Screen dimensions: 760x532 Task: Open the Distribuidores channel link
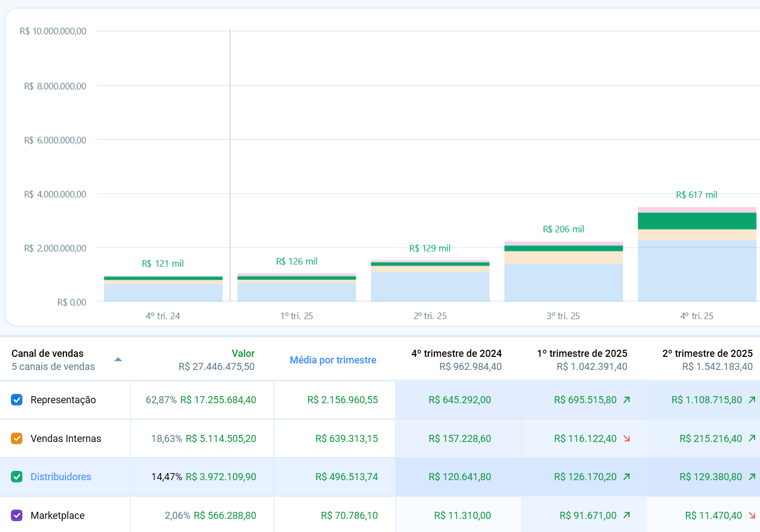(x=61, y=477)
